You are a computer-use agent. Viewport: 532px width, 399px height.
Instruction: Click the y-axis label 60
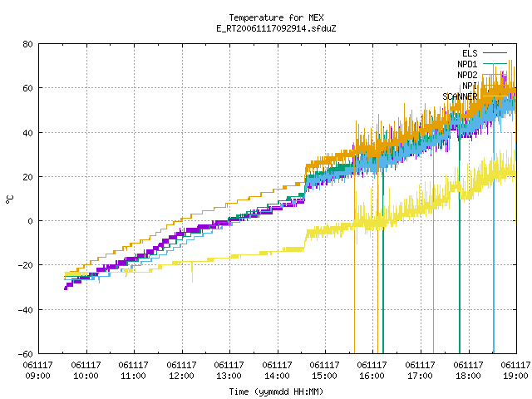point(27,88)
